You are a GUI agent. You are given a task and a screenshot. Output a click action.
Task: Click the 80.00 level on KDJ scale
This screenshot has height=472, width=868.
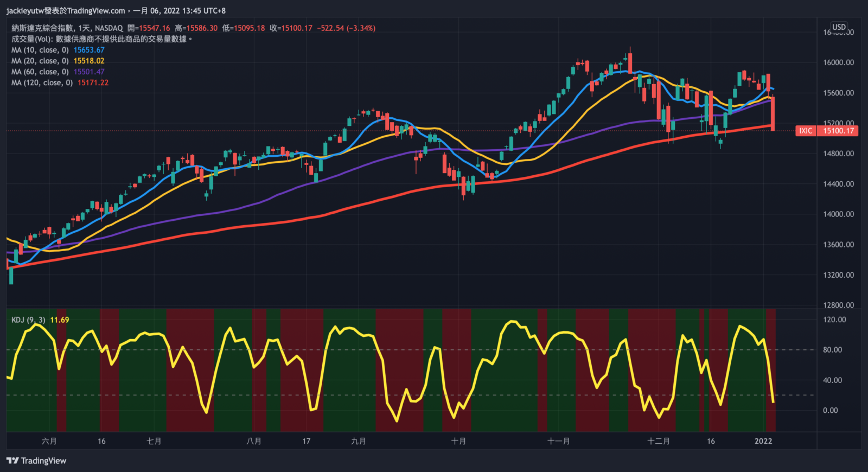(x=832, y=350)
